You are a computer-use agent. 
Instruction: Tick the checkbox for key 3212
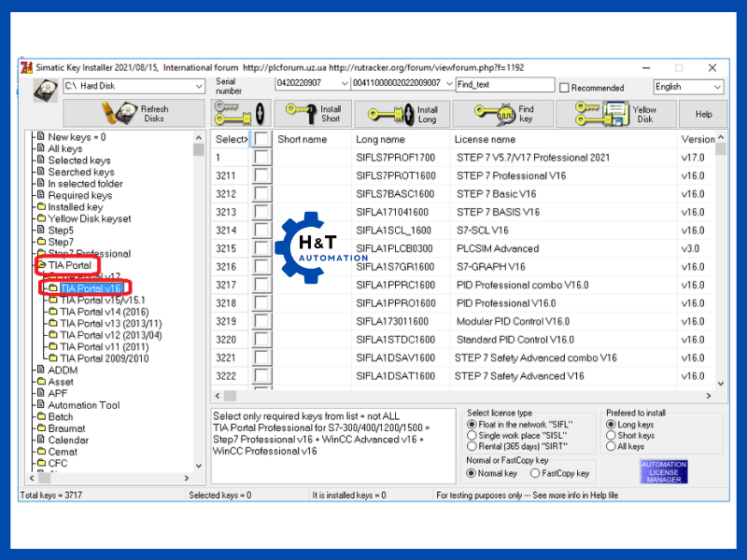coord(262,194)
